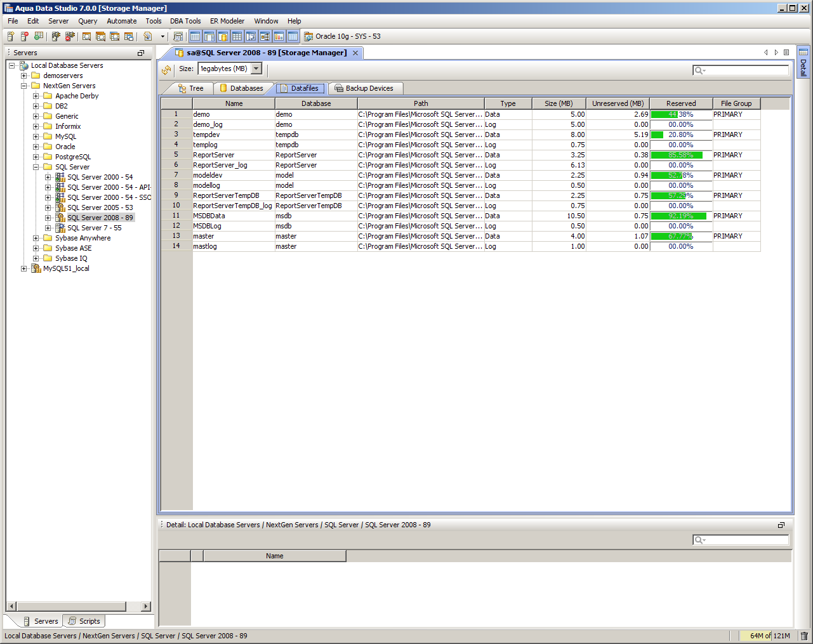This screenshot has width=813, height=644.
Task: Click the Informix folder icon
Action: click(x=48, y=126)
